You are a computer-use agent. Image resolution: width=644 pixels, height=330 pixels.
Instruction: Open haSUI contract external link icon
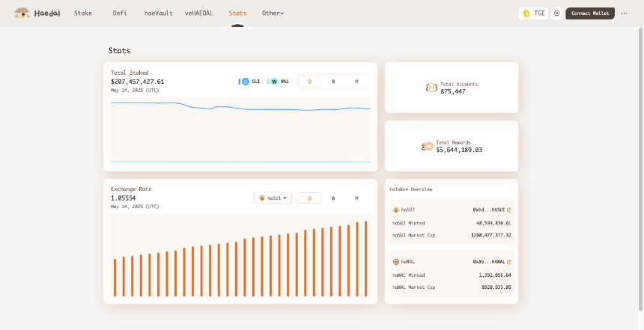(x=509, y=210)
